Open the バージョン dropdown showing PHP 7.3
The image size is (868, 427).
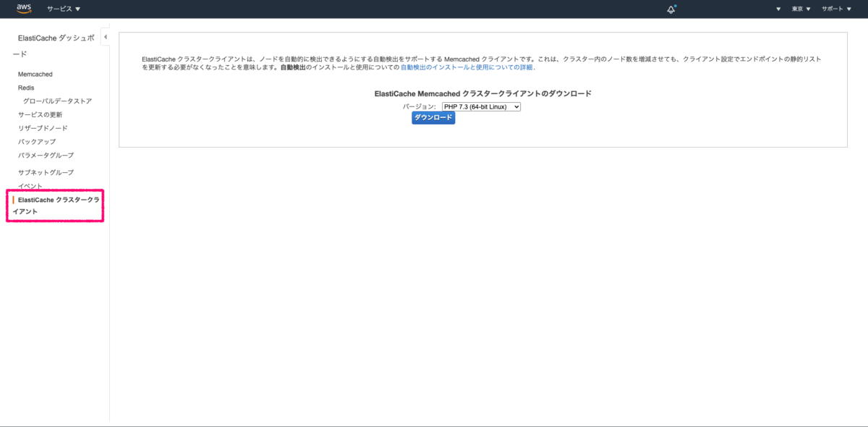481,106
